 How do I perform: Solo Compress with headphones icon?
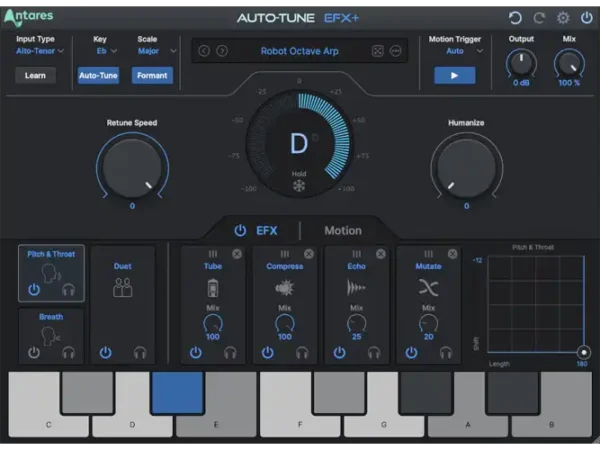302,352
